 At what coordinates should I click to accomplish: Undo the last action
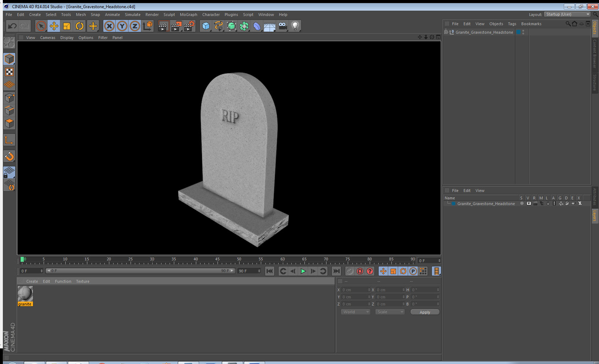point(12,26)
